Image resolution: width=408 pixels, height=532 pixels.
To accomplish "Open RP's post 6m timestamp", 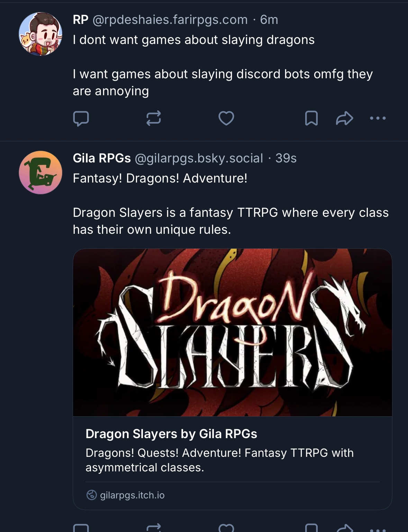I will (x=269, y=20).
